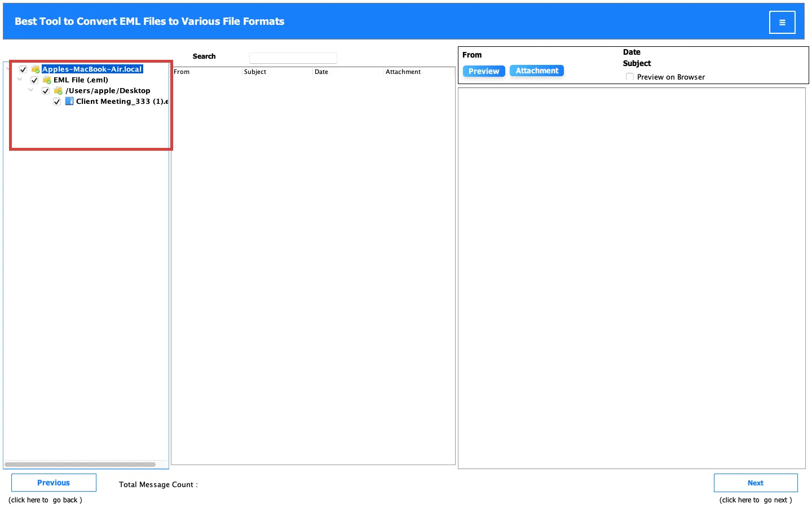Collapse the /Users/apple/Desktop tree node
Viewport: 812px width, 508px height.
31,90
